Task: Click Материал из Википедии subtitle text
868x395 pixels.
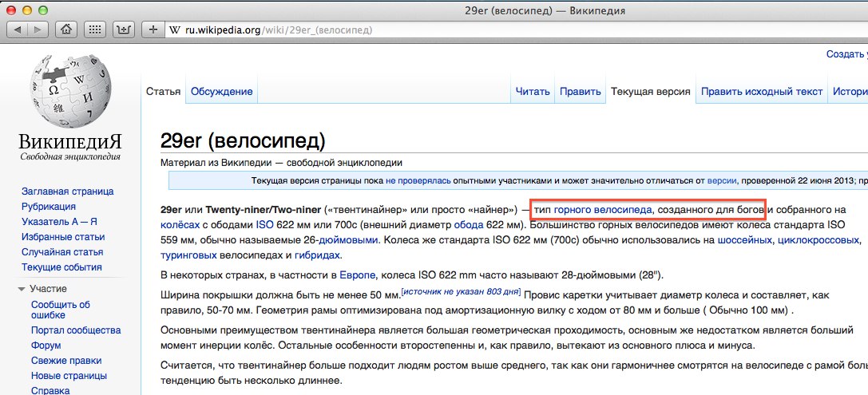Action: (281, 163)
